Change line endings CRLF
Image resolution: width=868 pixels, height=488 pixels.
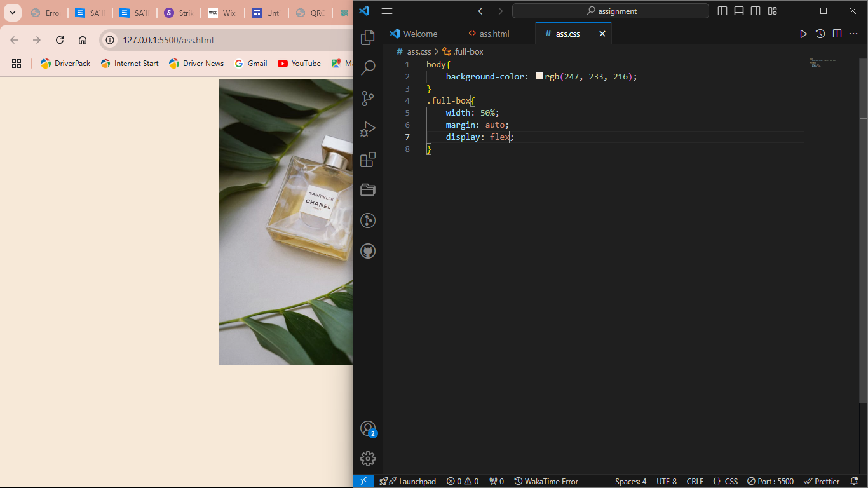click(695, 481)
